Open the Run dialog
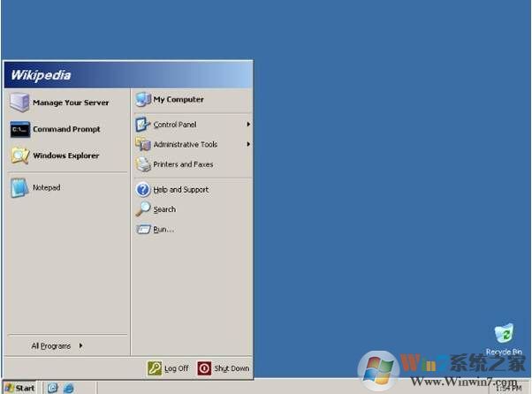 coord(163,230)
